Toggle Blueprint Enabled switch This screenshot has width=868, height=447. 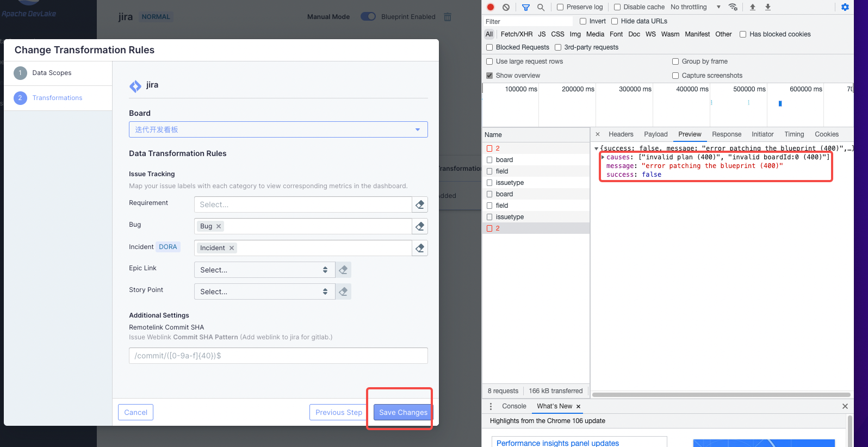pos(368,17)
